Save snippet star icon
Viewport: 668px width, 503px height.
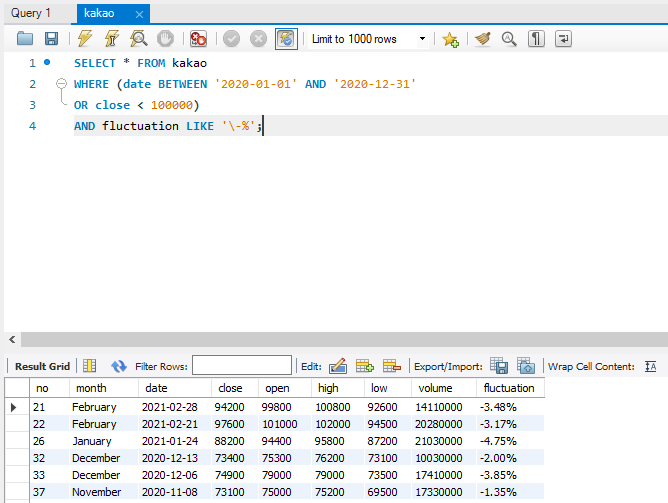point(450,39)
